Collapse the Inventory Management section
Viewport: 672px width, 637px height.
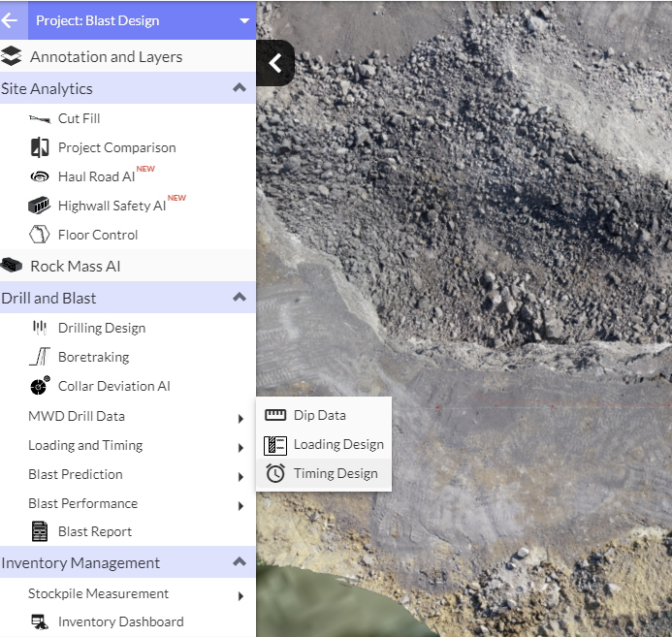point(239,562)
